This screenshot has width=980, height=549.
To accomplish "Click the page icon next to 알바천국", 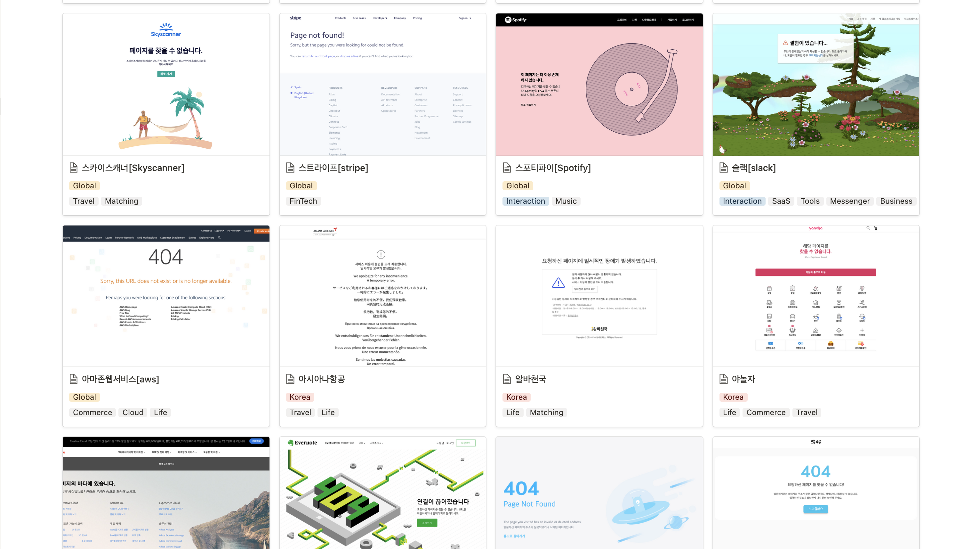I will pyautogui.click(x=507, y=379).
